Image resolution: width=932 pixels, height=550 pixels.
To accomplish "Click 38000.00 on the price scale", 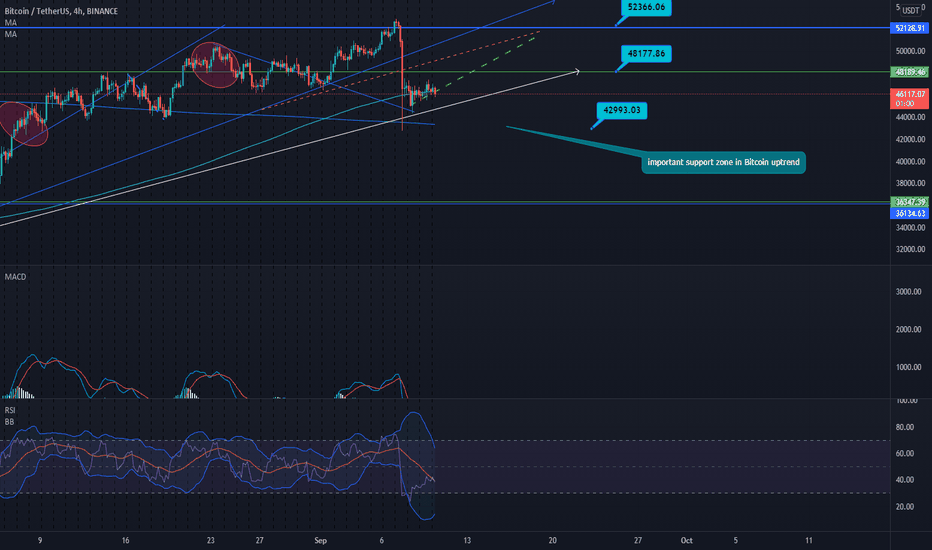I will [x=911, y=183].
